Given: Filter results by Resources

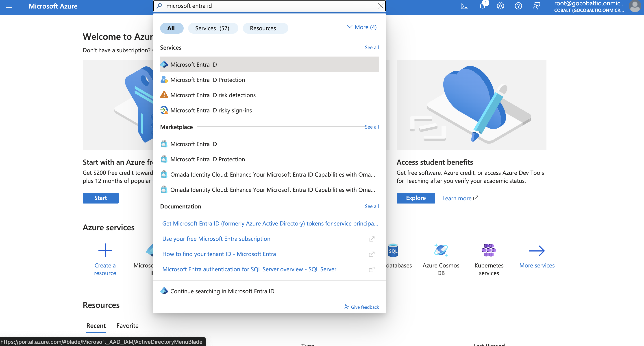Looking at the screenshot, I should (x=263, y=28).
